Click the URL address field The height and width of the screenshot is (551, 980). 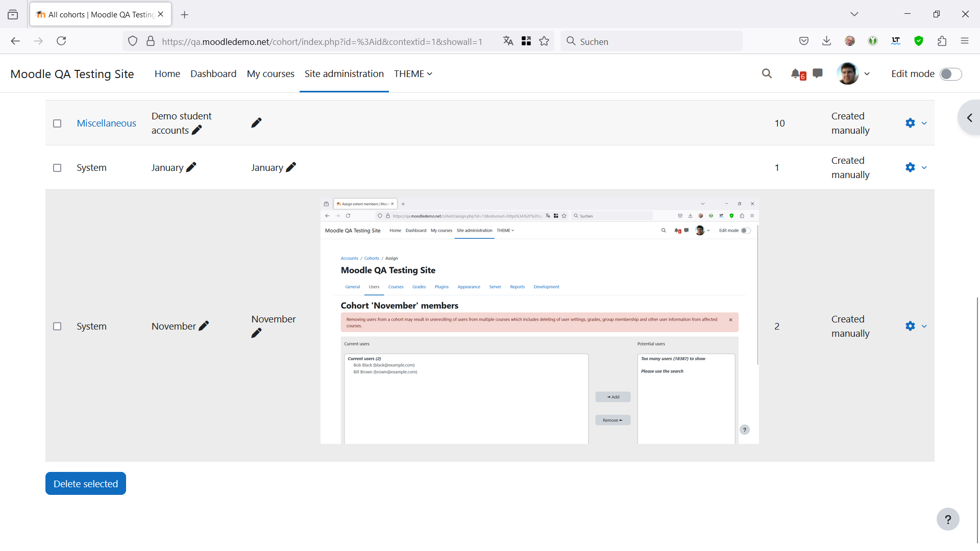pyautogui.click(x=322, y=41)
